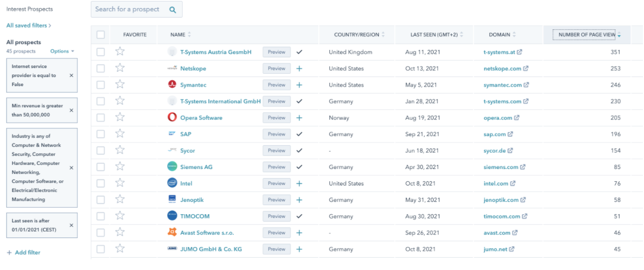Click checkmark next to TIMOCOM
The width and height of the screenshot is (644, 270).
point(299,216)
